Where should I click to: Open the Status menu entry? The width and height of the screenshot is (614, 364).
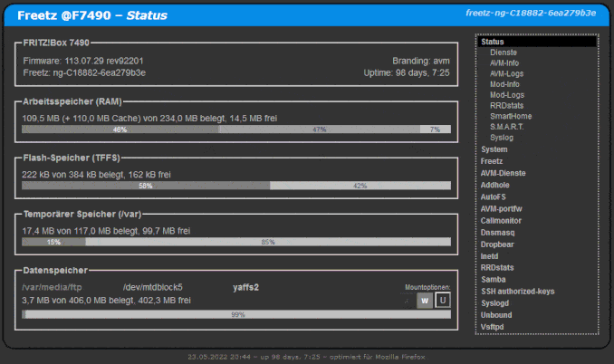tap(537, 42)
